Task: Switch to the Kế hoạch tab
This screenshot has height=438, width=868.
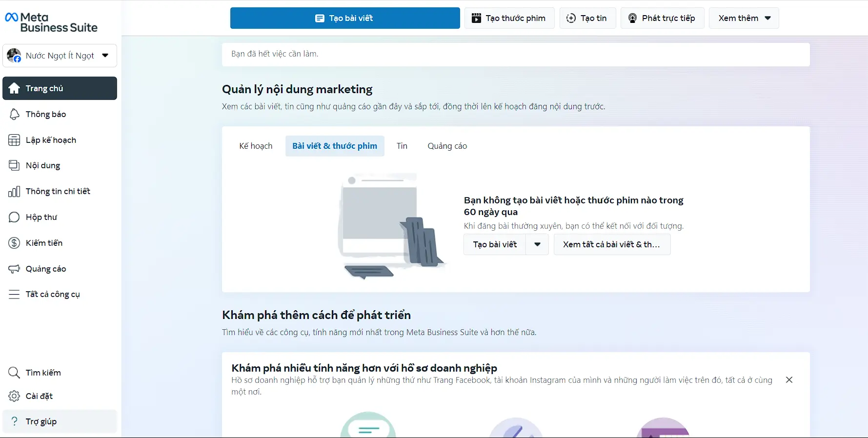Action: point(256,146)
